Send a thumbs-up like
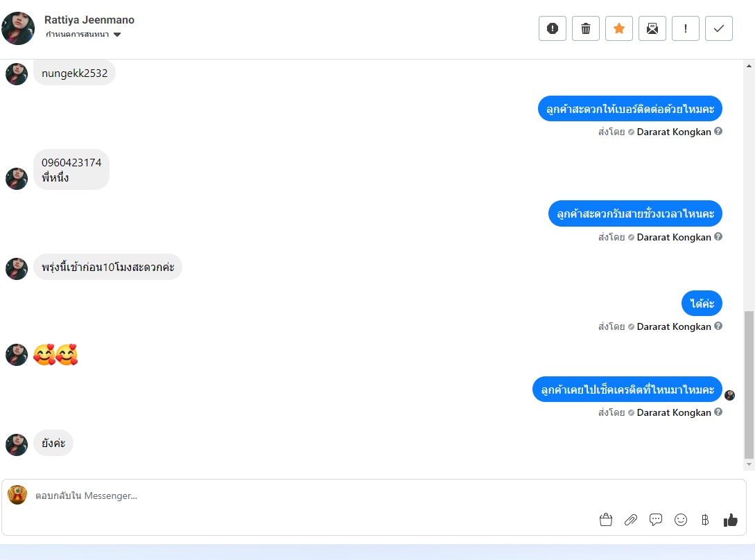Screen dimensions: 755x560 [731, 520]
